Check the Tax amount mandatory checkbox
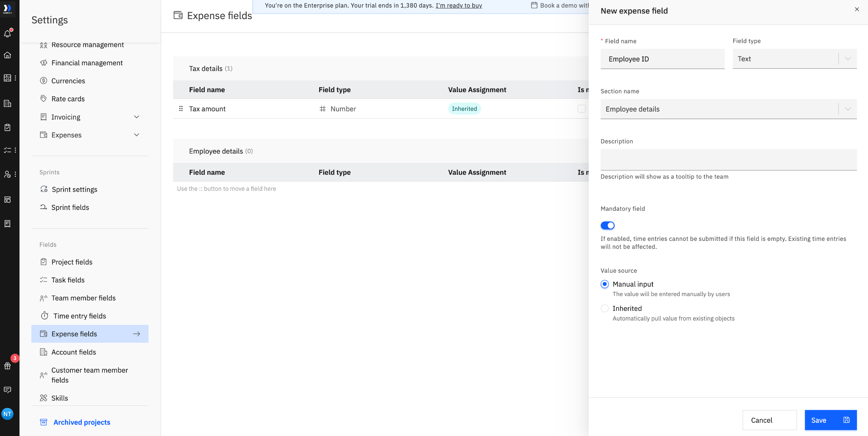 (582, 109)
